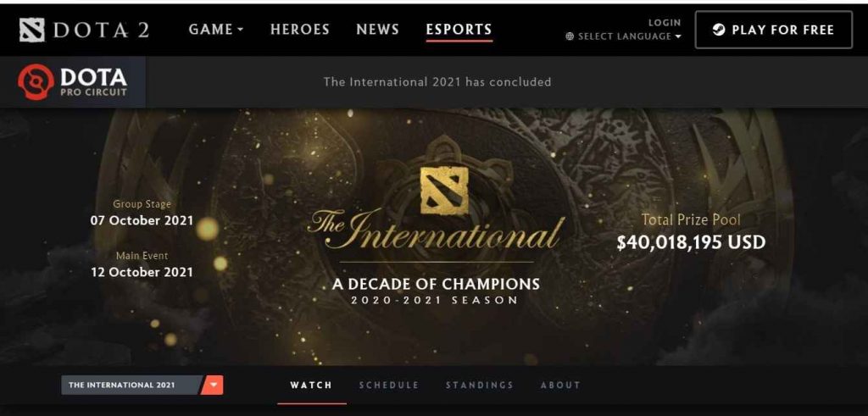Screen dimensions: 868x416
Task: Switch to the SCHEDULE tab
Action: [389, 385]
